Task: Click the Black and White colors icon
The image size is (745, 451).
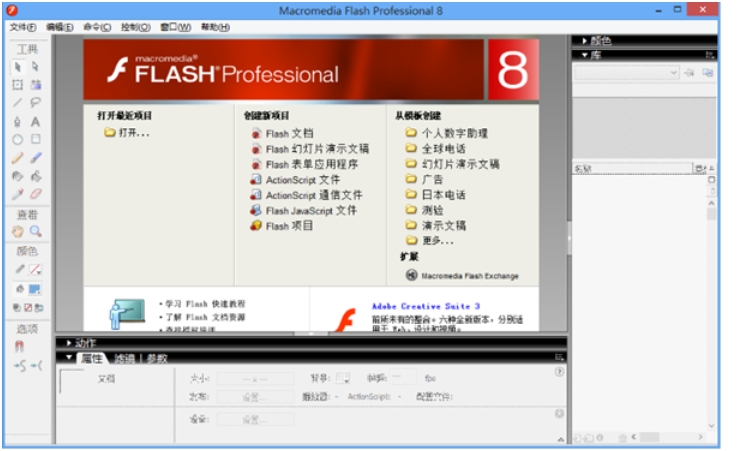Action: (x=17, y=307)
